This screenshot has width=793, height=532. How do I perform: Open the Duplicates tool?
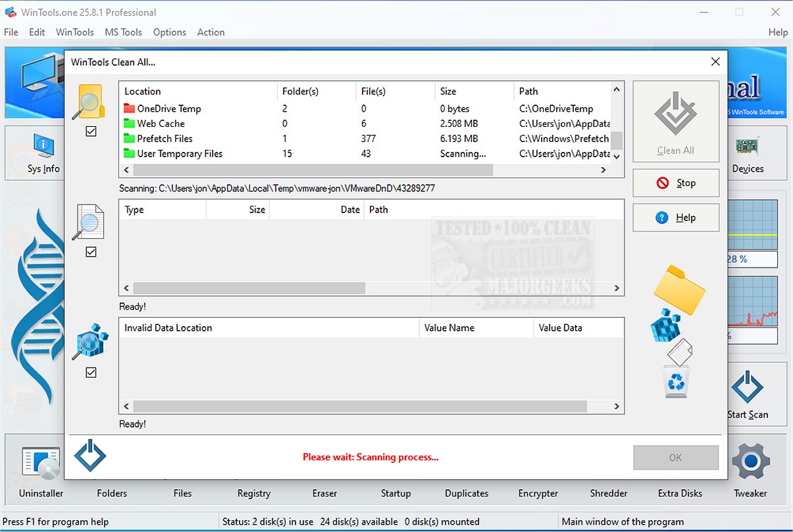tap(467, 493)
